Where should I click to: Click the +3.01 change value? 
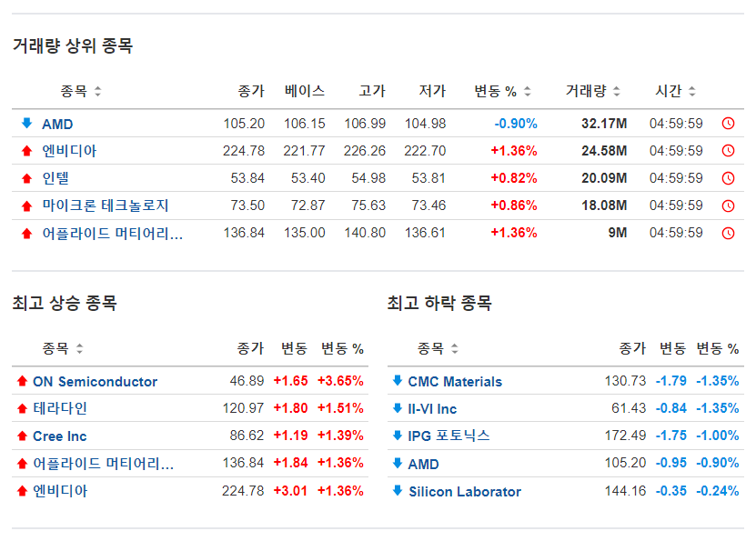click(x=290, y=491)
